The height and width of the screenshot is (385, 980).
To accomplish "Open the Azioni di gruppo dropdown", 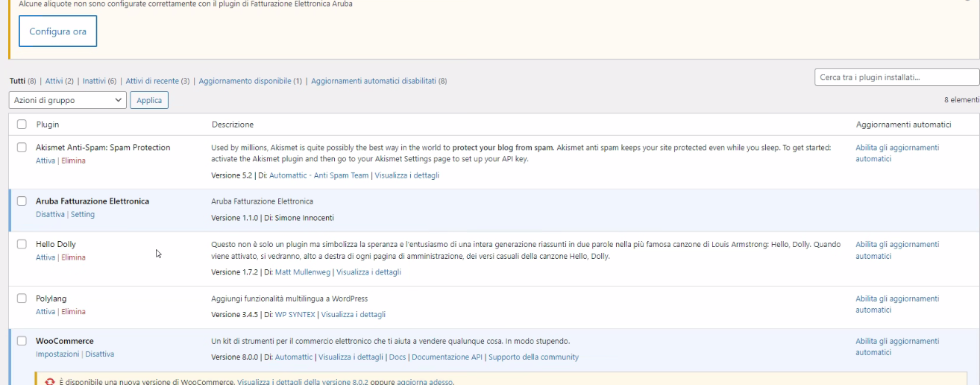I will coord(68,100).
